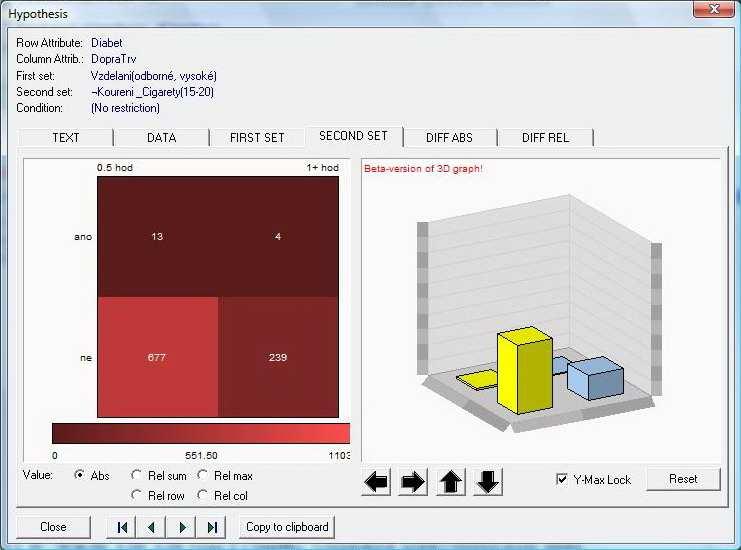
Task: Tilt the 3D graph with up arrow
Action: coord(451,482)
